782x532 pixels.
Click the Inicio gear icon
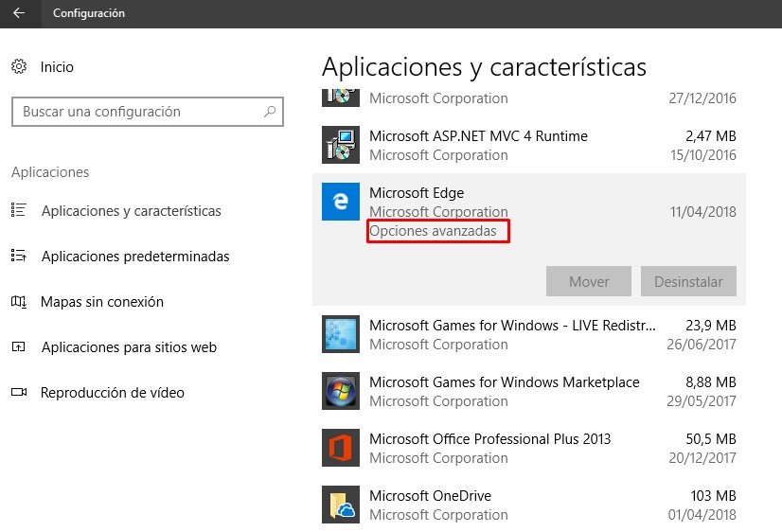point(19,66)
